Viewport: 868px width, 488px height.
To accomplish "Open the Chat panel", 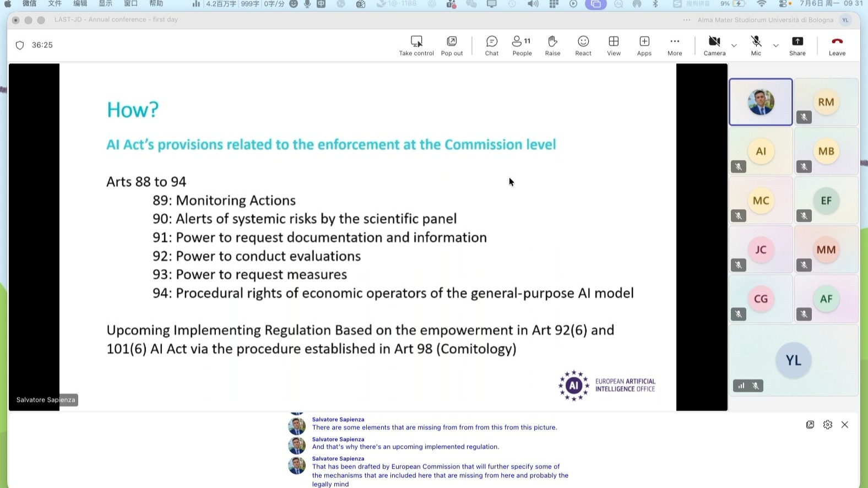I will (x=492, y=46).
